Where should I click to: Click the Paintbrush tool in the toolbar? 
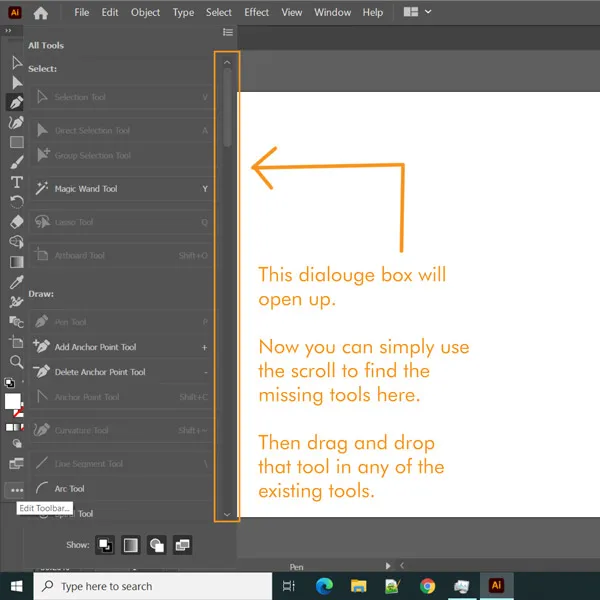click(16, 162)
